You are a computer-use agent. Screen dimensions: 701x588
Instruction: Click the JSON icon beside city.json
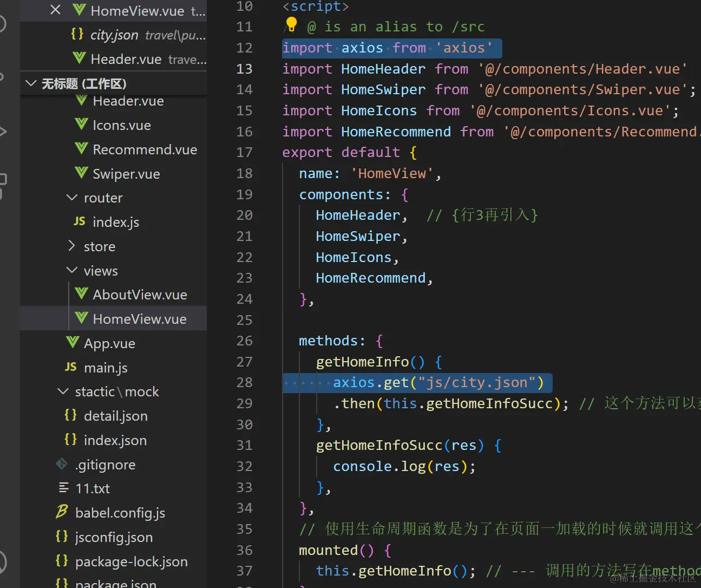(x=77, y=34)
